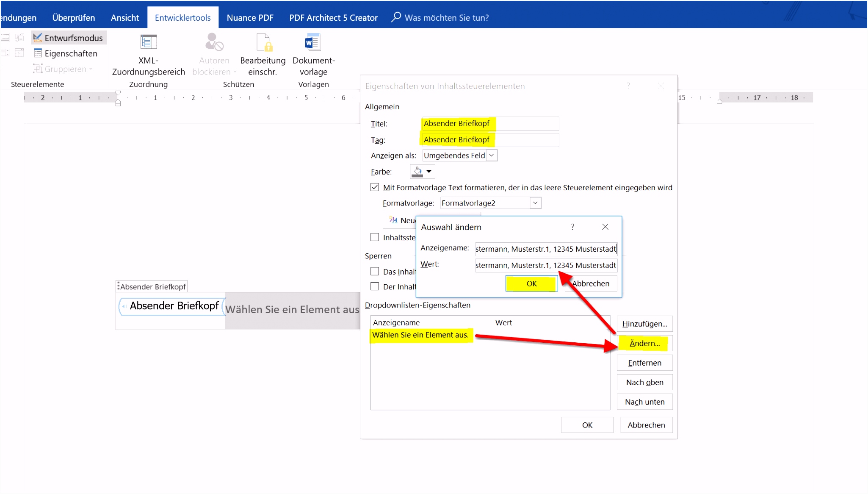Click the Entfernen button
This screenshot has width=868, height=494.
click(644, 363)
